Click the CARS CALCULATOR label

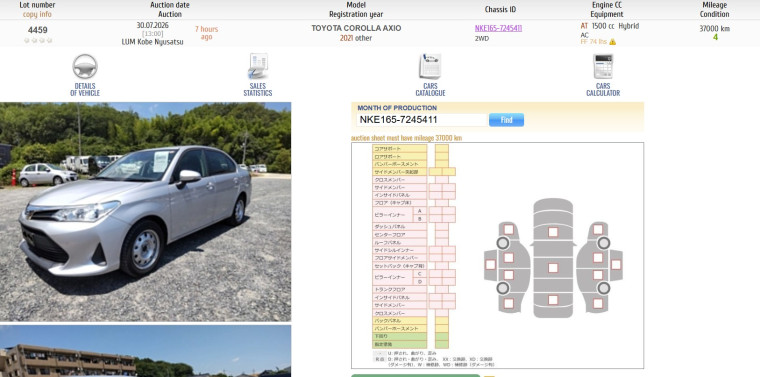click(603, 90)
